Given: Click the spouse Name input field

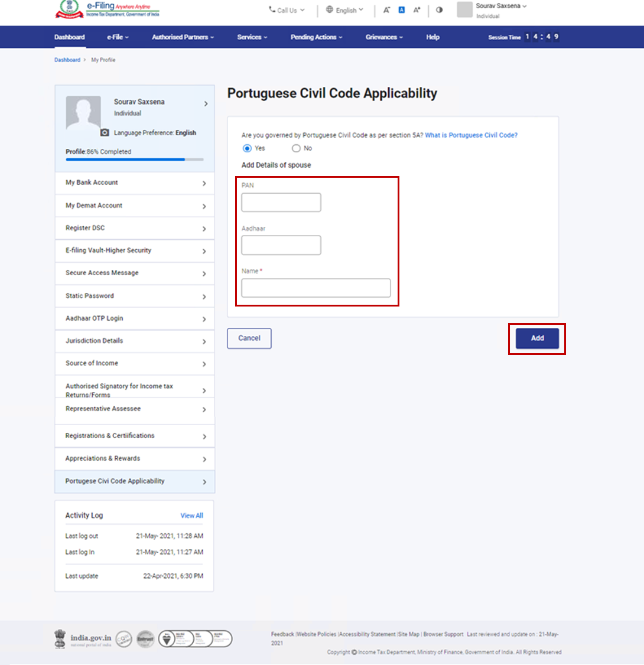Looking at the screenshot, I should [316, 288].
